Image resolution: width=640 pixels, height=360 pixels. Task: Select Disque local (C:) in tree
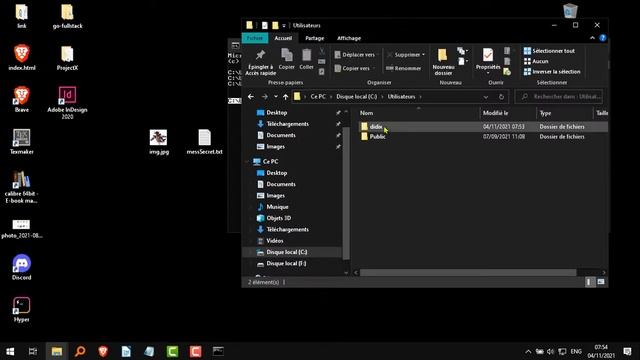(287, 252)
